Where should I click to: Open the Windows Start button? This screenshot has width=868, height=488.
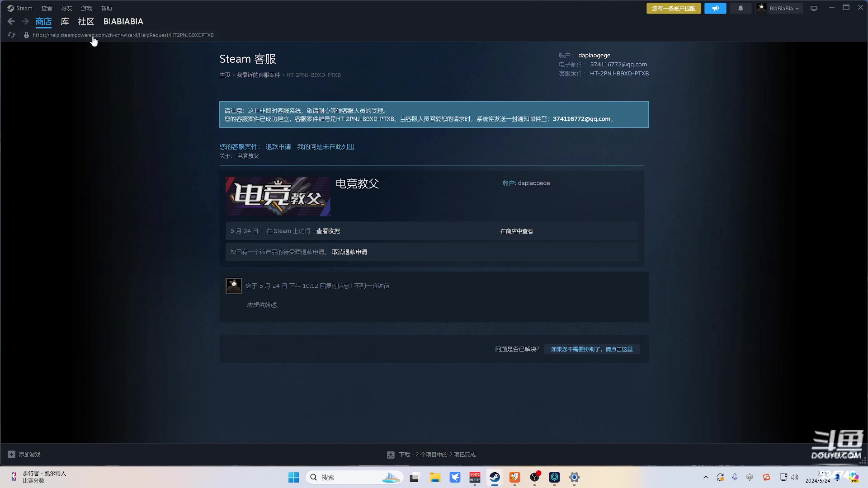[293, 477]
